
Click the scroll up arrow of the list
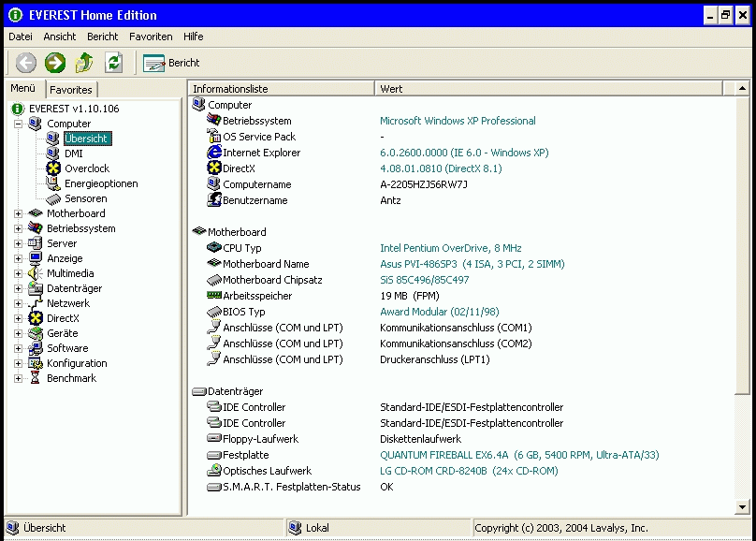click(x=742, y=89)
